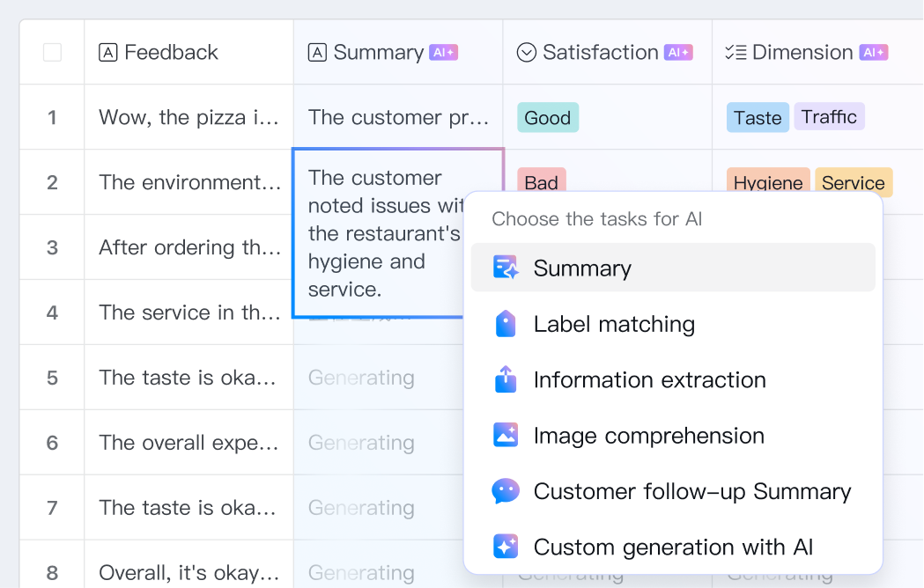This screenshot has height=588, width=924.
Task: Click the Label matching tag icon
Action: click(x=506, y=324)
